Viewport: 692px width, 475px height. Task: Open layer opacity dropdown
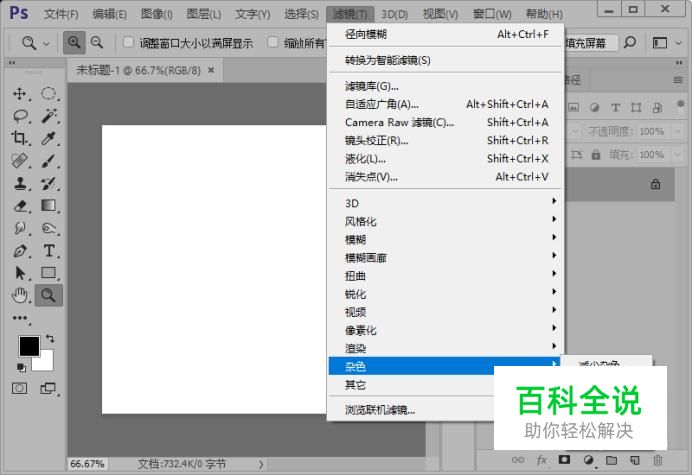677,131
